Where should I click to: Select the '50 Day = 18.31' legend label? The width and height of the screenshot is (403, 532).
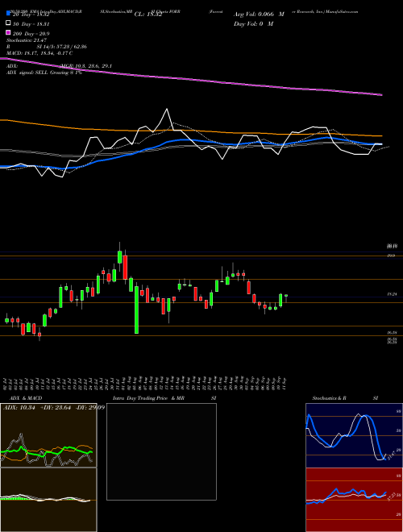point(30,24)
